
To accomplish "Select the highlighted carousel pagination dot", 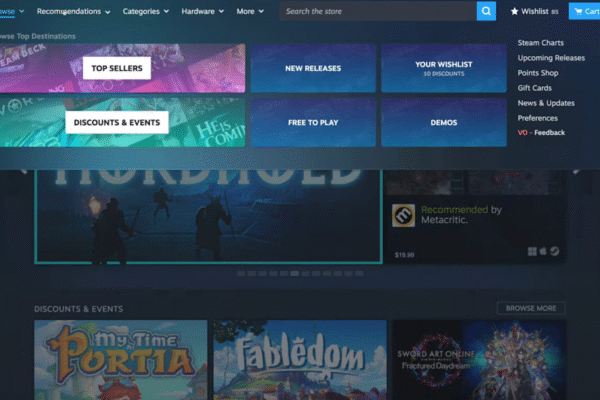I will click(294, 273).
